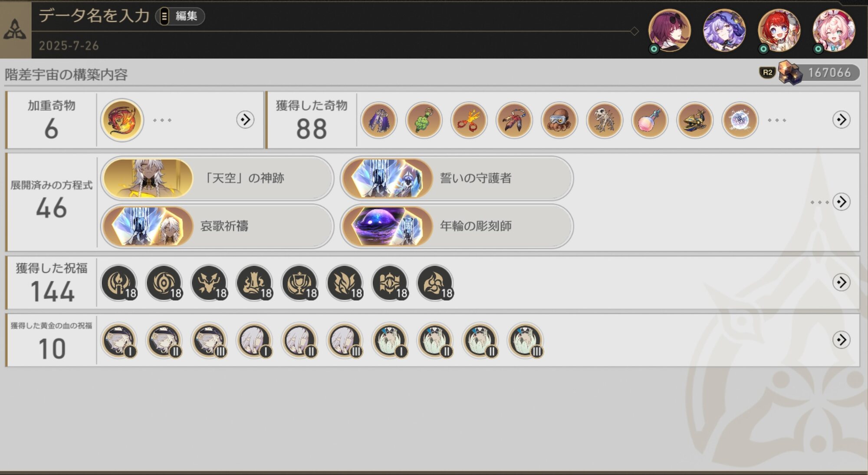Expand the 獲得した黄金の血の祝福 list arrow
Image resolution: width=868 pixels, height=475 pixels.
tap(841, 340)
